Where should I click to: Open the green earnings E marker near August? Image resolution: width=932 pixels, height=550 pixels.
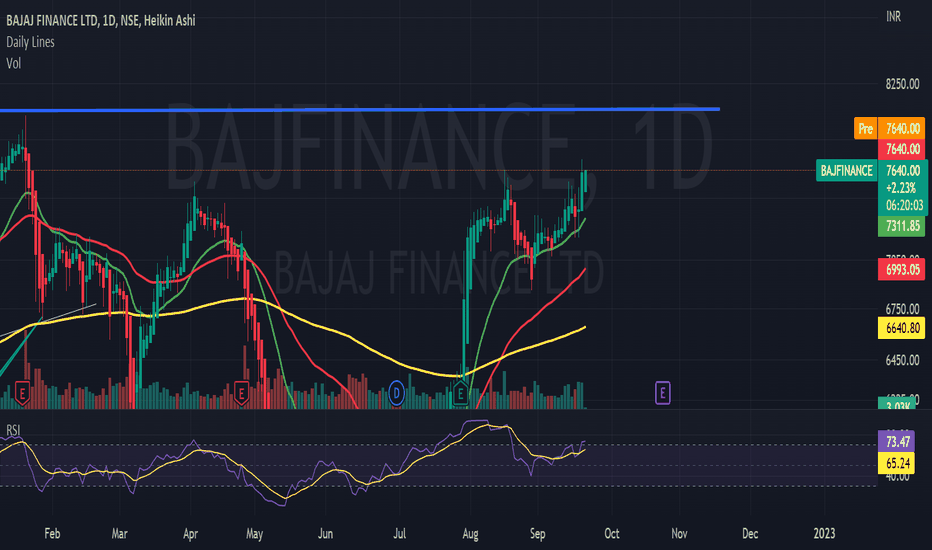[461, 393]
